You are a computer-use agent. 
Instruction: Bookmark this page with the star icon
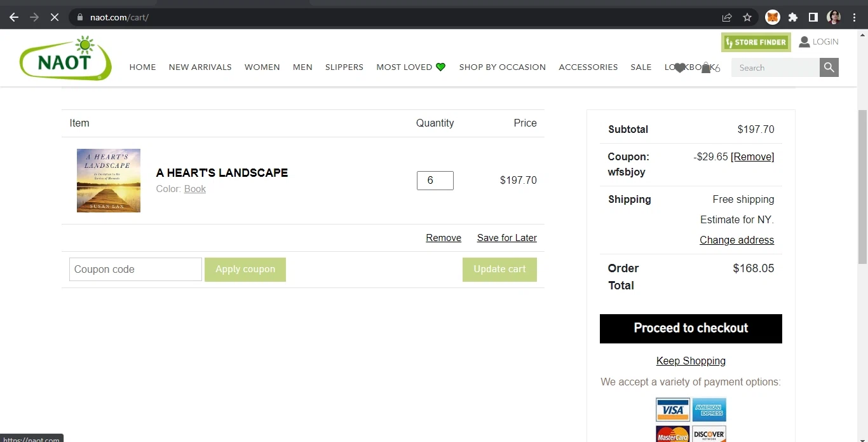coord(747,17)
